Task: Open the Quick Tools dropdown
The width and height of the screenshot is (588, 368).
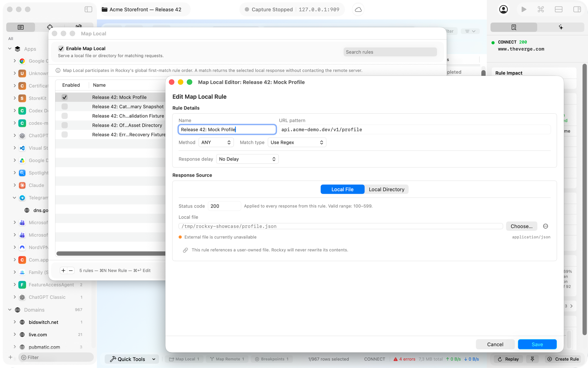Action: tap(132, 359)
